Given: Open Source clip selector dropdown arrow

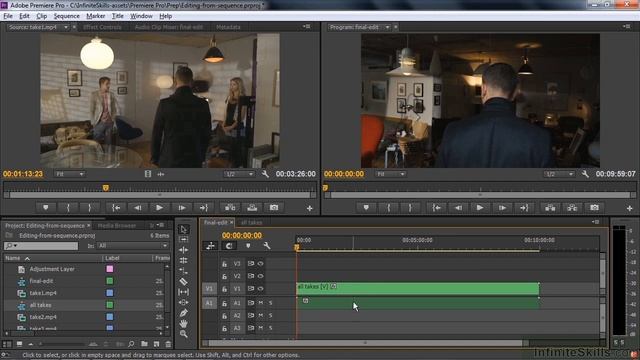Looking at the screenshot, I should [66, 27].
